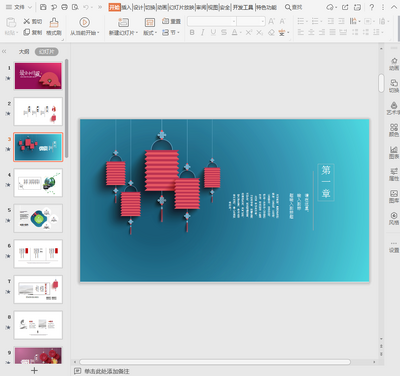The height and width of the screenshot is (376, 400).
Task: Click the share/export icon in title bar
Action: pos(345,7)
